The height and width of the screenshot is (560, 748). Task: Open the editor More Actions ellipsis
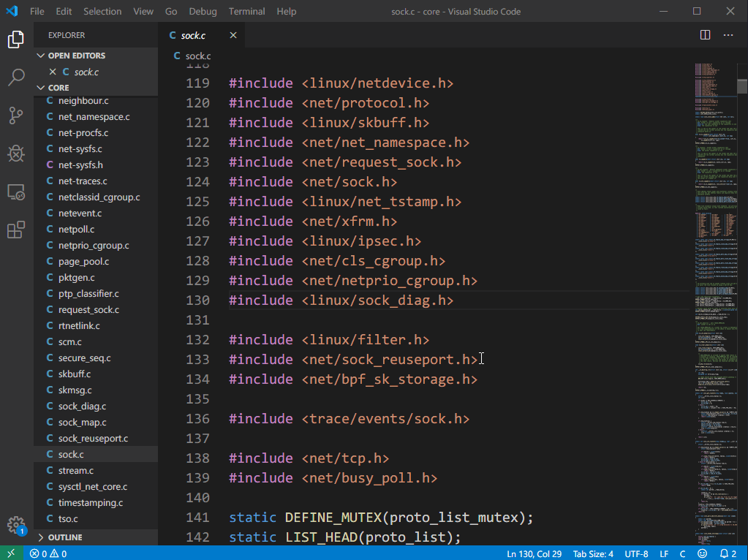click(x=728, y=35)
